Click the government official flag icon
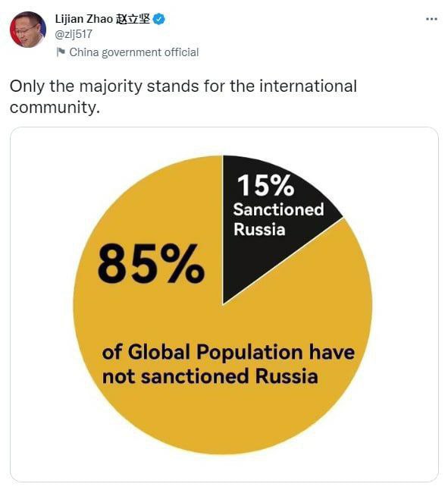Image resolution: width=448 pixels, height=490 pixels. point(61,52)
